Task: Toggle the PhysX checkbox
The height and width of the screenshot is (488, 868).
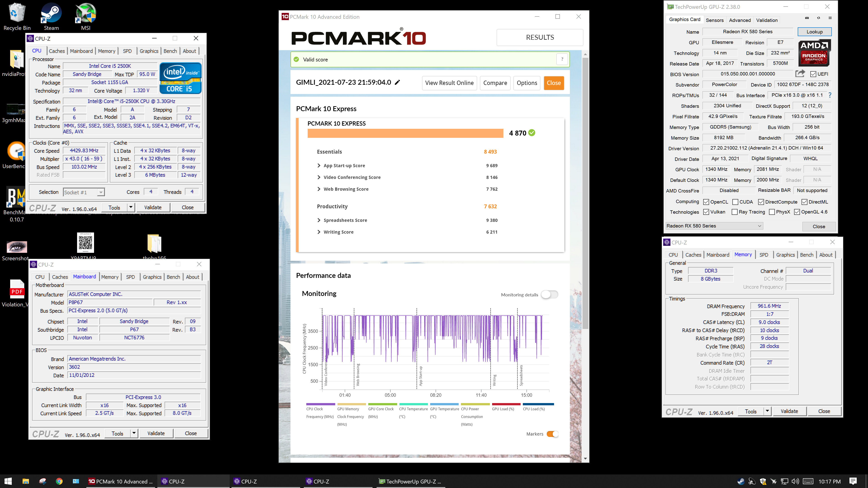Action: [x=772, y=212]
